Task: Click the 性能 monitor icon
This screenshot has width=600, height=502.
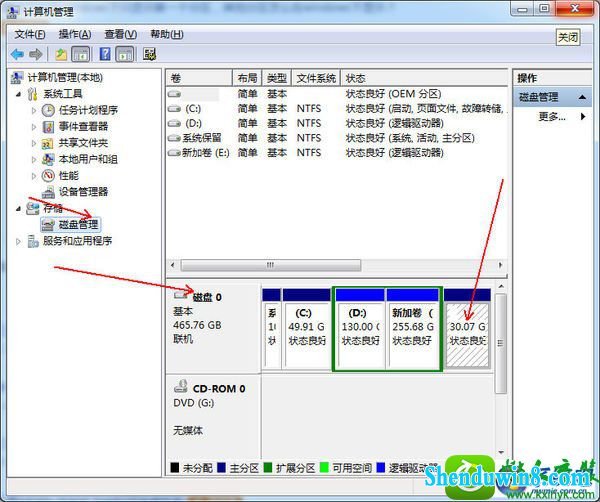Action: click(48, 176)
